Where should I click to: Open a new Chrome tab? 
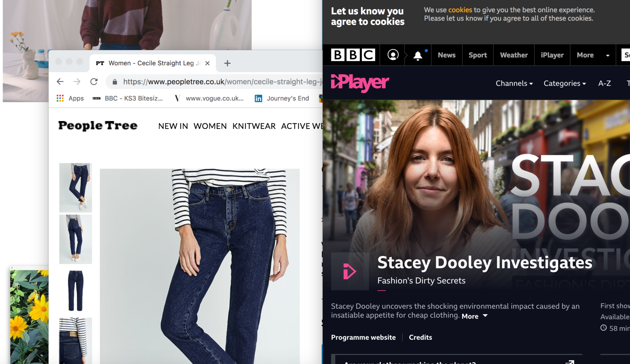[227, 63]
